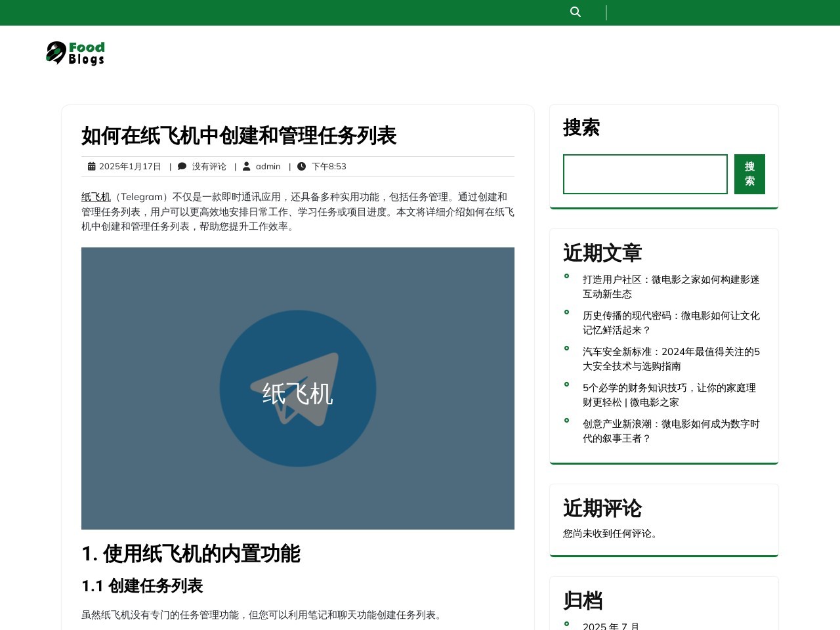Click the clock icon beside 下午8:53

pos(301,167)
